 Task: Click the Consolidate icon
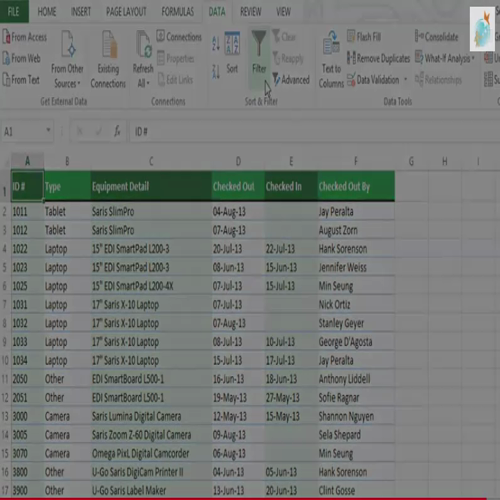419,36
